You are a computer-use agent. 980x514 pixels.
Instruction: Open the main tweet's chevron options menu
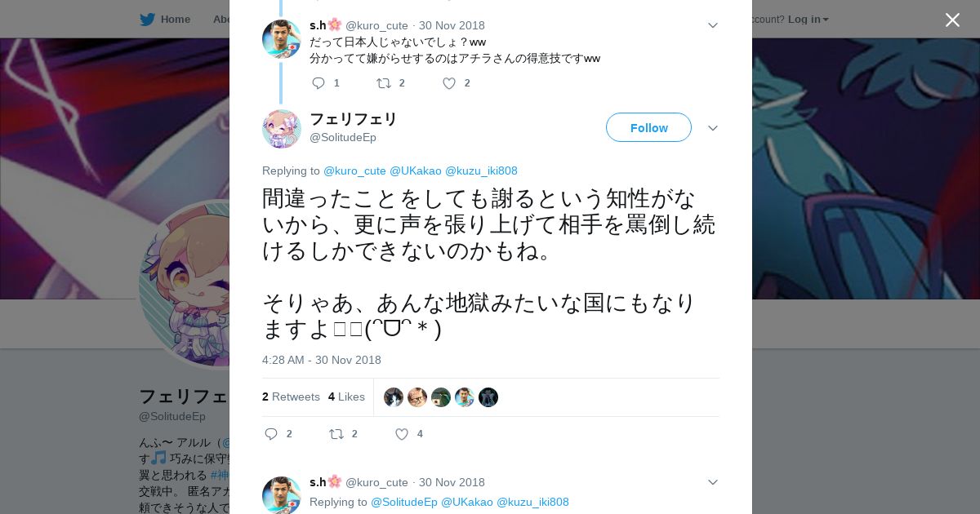[713, 128]
